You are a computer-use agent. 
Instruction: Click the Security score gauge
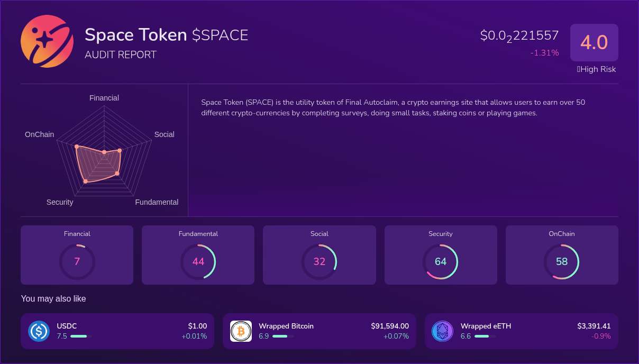pos(441,261)
